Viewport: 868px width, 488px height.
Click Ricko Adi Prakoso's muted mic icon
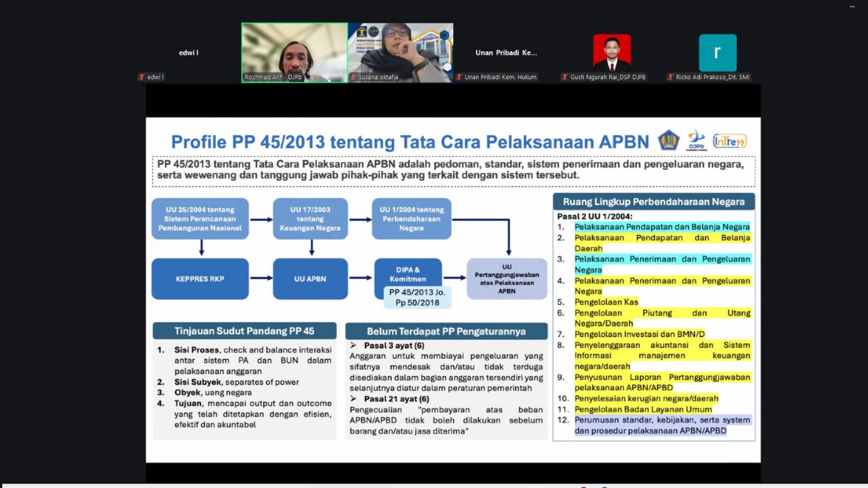pos(670,77)
